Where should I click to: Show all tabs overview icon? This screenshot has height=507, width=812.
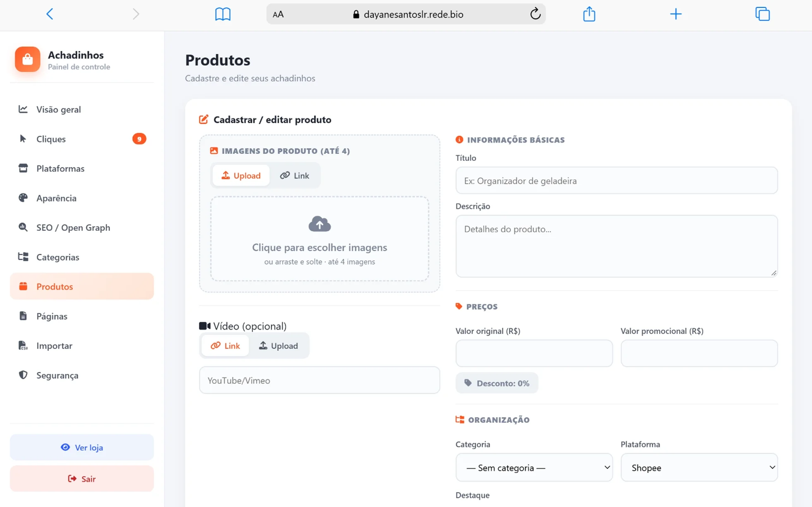click(762, 14)
